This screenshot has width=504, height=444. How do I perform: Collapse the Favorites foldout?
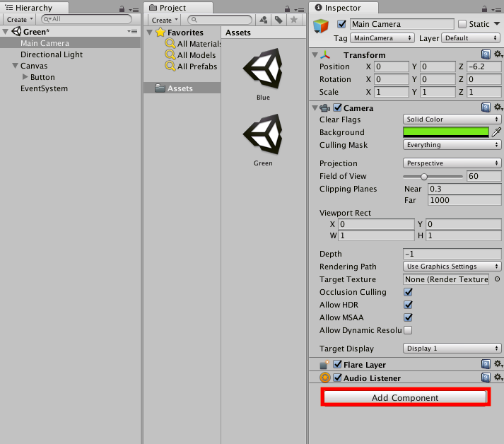[149, 32]
